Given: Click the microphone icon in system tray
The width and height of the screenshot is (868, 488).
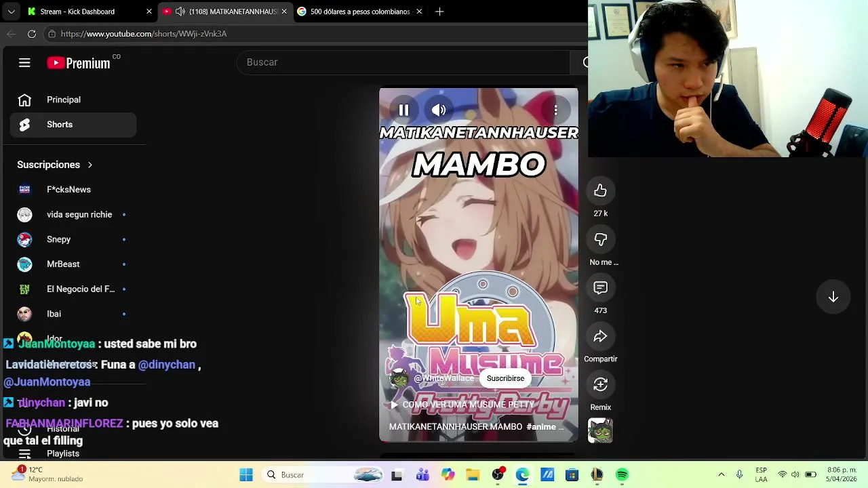Looking at the screenshot, I should click(x=739, y=475).
